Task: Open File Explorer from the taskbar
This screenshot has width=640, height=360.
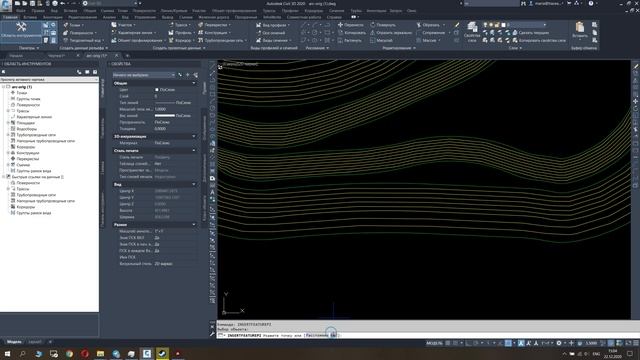Action: (100, 353)
